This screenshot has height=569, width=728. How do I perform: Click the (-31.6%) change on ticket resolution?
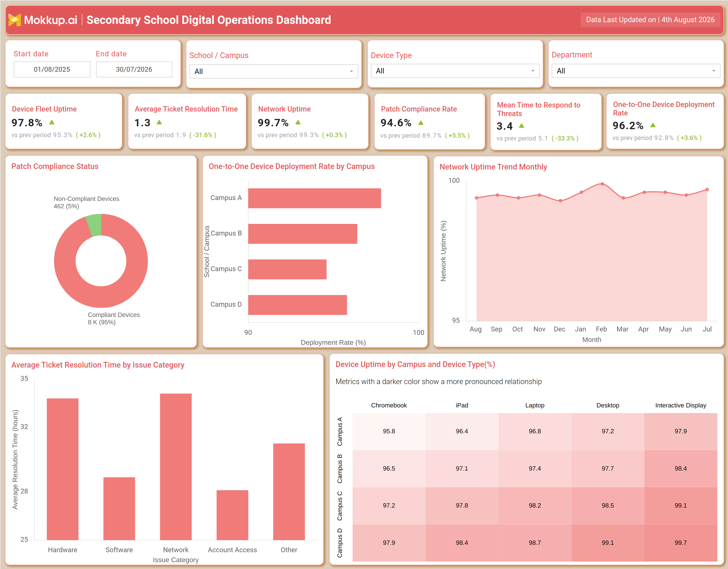pos(203,135)
